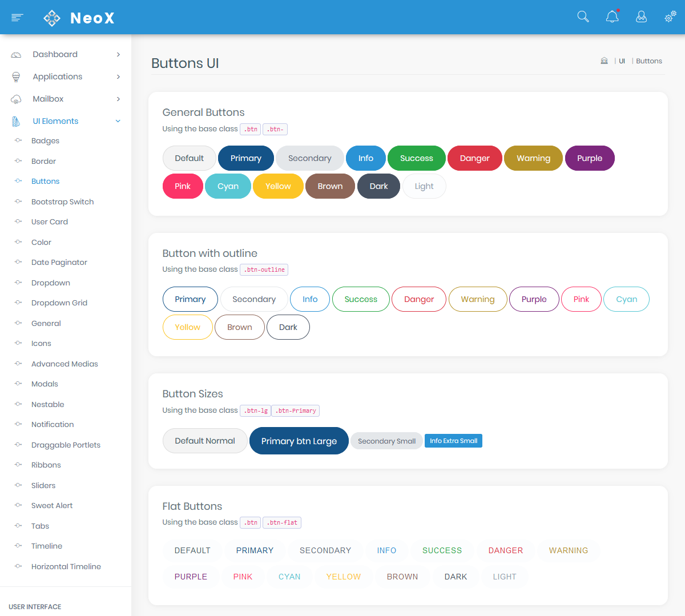Viewport: 685px width, 616px height.
Task: Click the flat SUCCESS button
Action: (442, 550)
